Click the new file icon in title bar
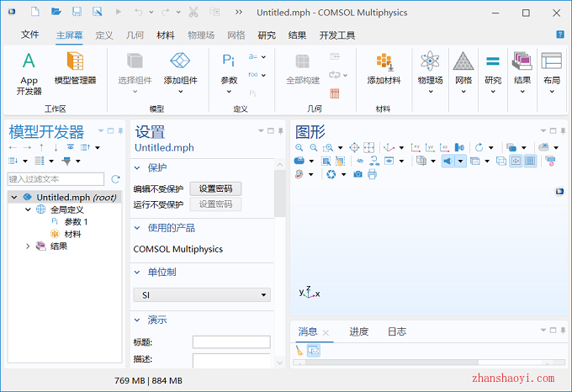The image size is (572, 392). coord(35,12)
